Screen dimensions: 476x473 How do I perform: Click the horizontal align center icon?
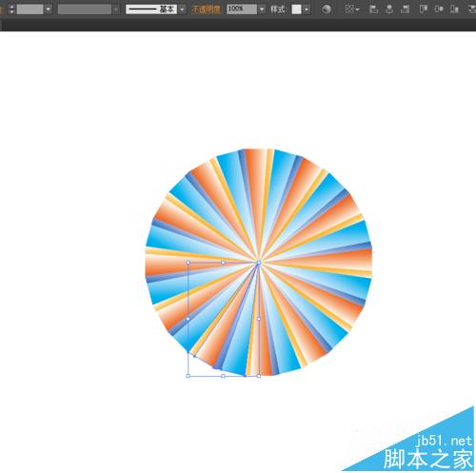389,9
